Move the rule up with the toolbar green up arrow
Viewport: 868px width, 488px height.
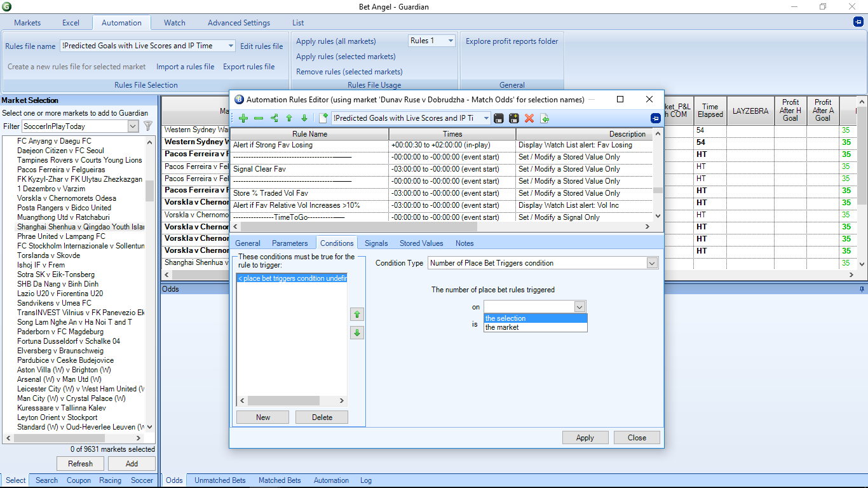tap(289, 118)
